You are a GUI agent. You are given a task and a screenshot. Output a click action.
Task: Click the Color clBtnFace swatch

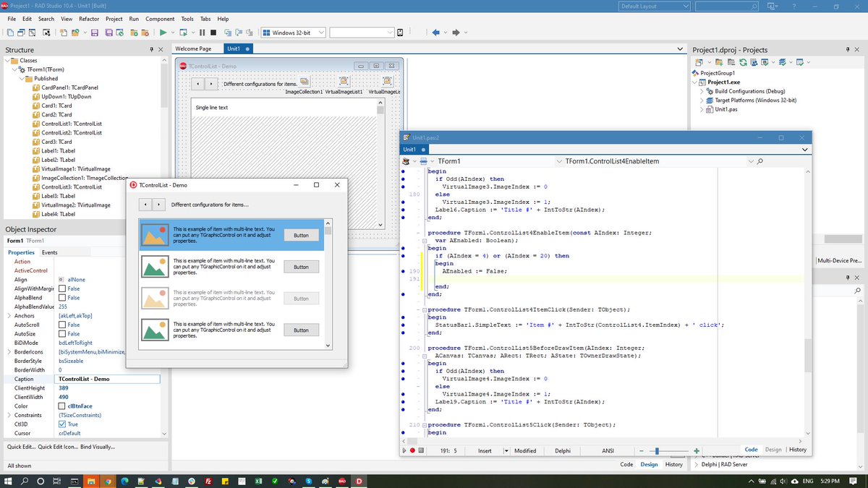[x=61, y=406]
